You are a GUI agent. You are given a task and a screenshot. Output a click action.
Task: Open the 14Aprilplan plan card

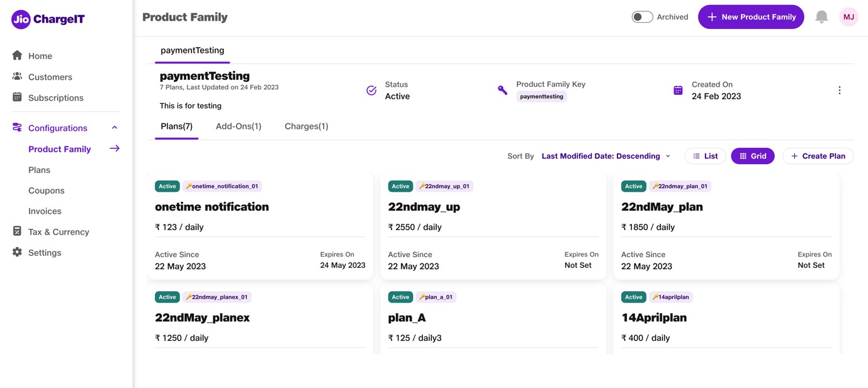[x=726, y=319]
